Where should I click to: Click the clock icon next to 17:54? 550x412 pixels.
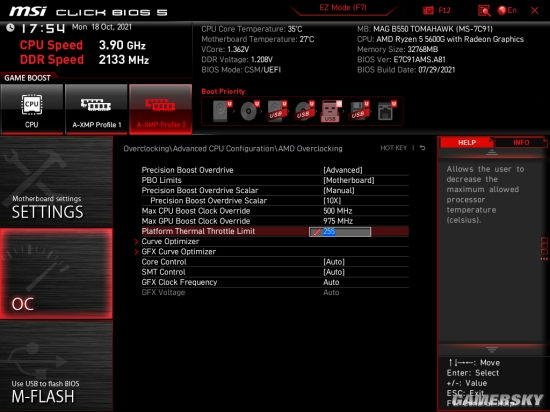[10, 27]
